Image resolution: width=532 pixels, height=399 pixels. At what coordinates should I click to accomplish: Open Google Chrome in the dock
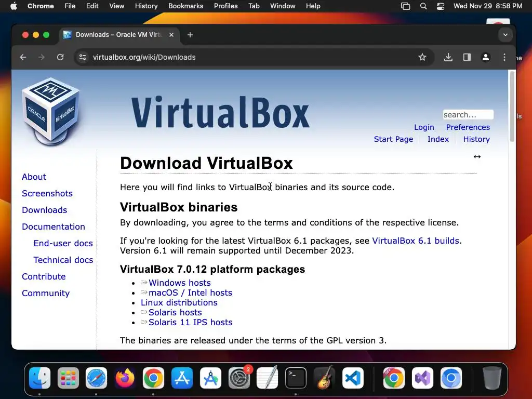point(153,378)
